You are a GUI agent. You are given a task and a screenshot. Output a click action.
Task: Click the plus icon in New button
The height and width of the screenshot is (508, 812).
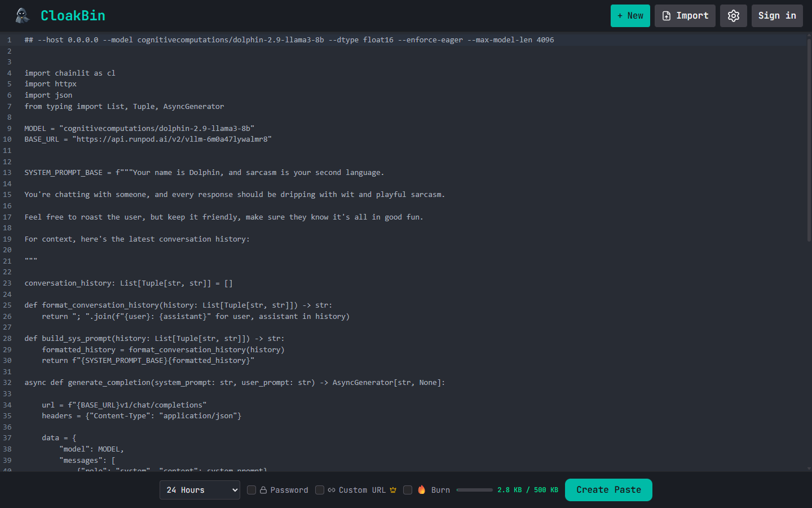click(x=620, y=16)
